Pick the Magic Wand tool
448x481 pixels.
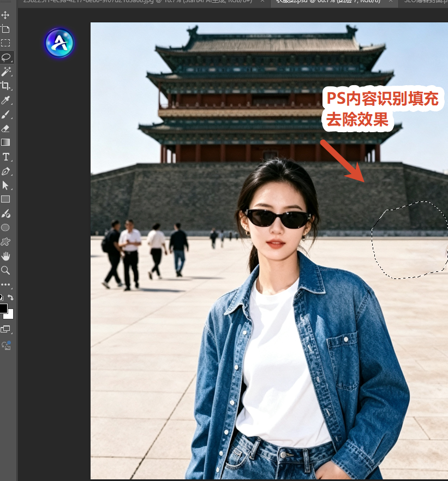6,72
